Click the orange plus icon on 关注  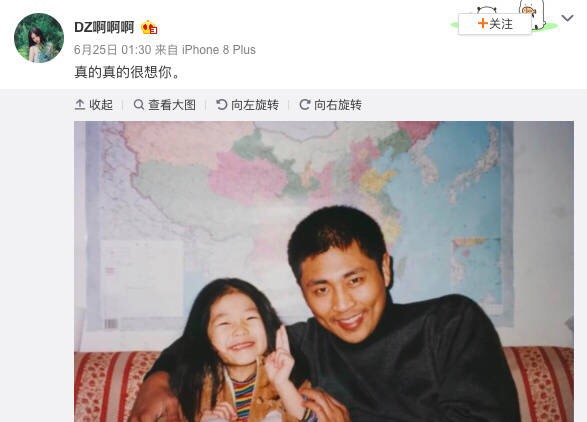click(483, 24)
